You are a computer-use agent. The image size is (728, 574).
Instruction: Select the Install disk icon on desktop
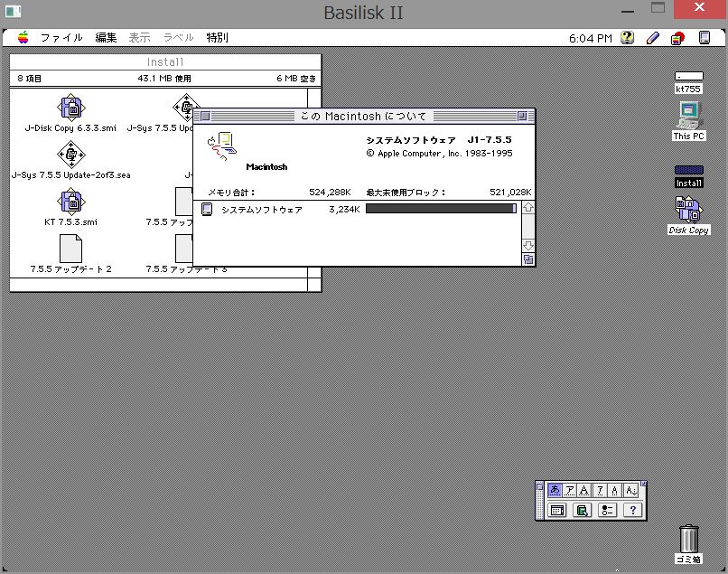click(688, 170)
